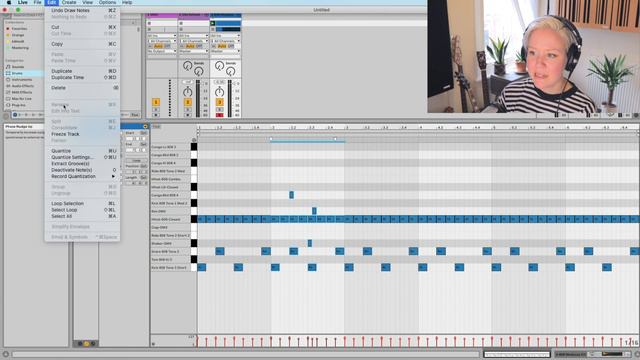Open track 3 input type dropdown
The height and width of the screenshot is (360, 640).
[x=225, y=36]
